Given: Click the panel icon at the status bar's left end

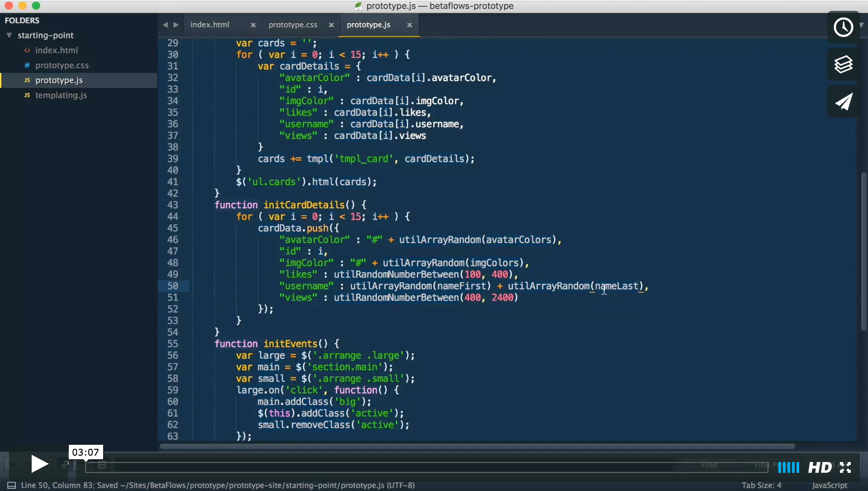Looking at the screenshot, I should 11,485.
